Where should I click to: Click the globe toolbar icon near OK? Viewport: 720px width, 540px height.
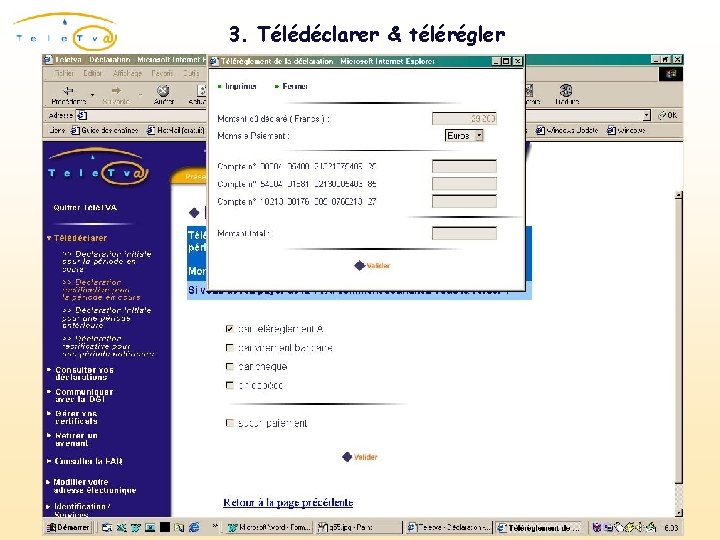click(565, 90)
